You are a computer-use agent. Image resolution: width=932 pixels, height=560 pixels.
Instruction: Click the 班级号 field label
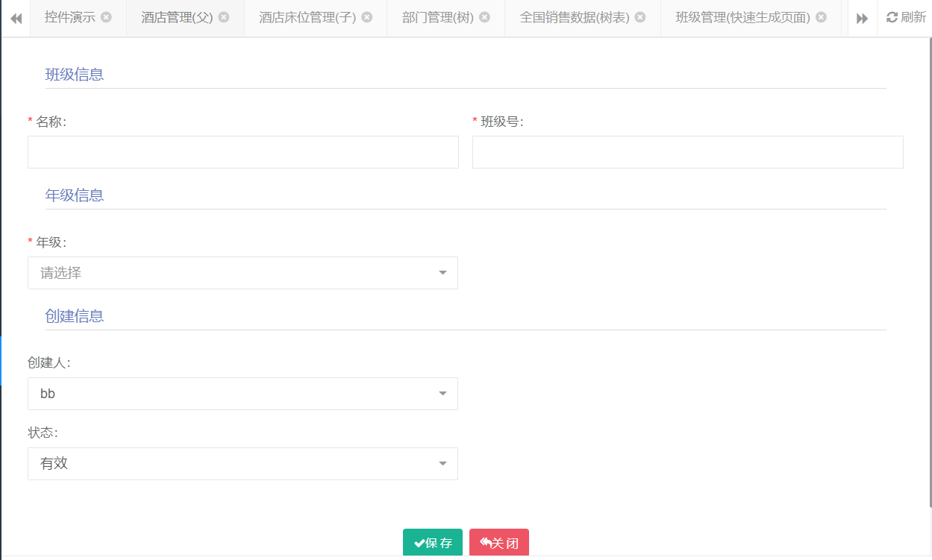point(501,122)
